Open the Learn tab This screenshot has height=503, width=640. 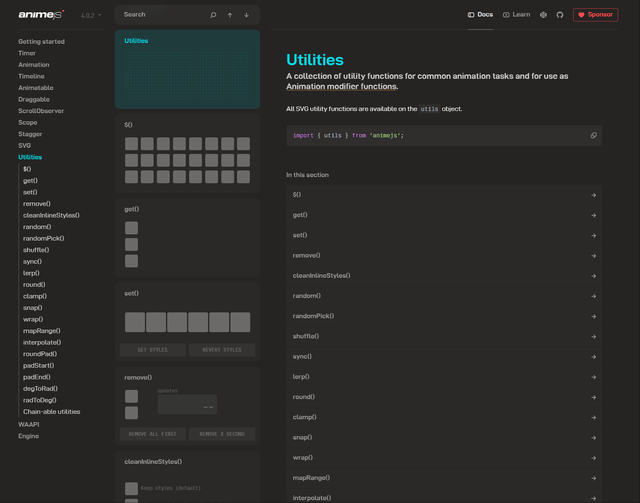tap(516, 15)
